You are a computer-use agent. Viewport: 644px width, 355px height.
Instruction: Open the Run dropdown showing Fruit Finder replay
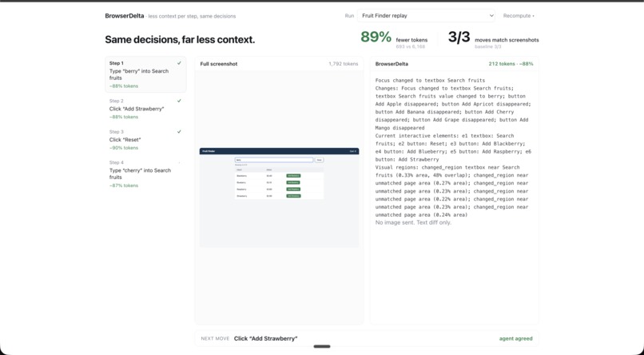(426, 16)
